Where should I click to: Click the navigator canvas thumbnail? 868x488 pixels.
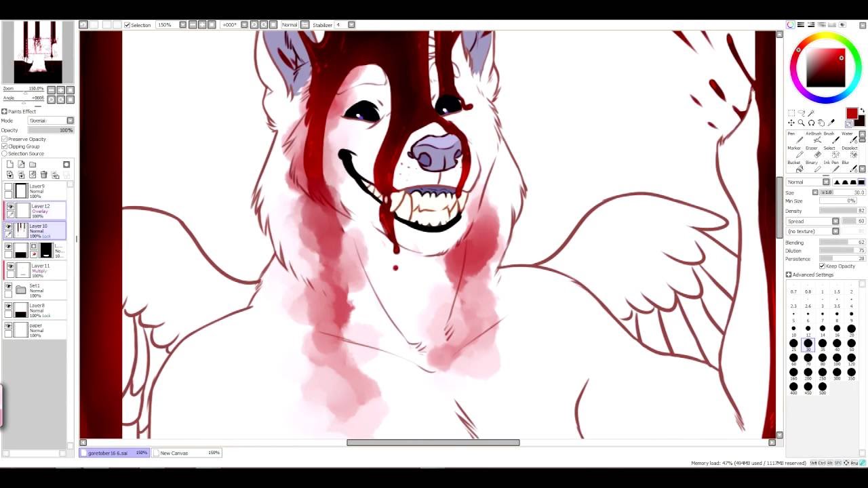38,52
